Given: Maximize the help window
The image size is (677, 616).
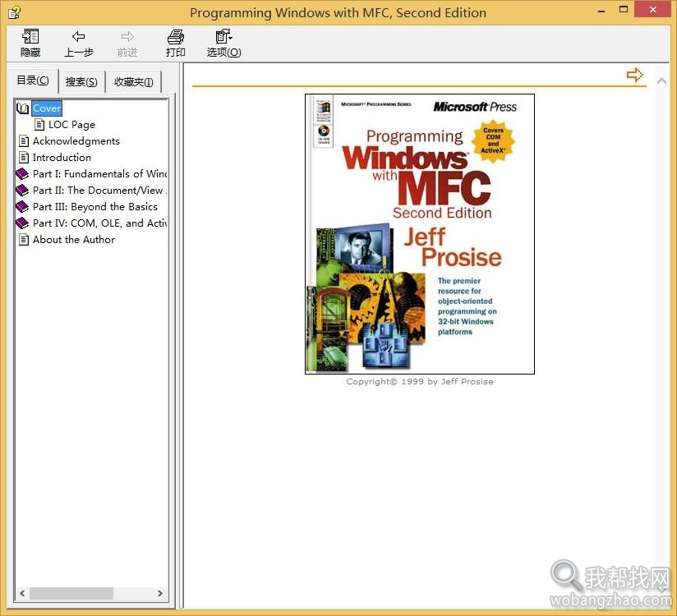Looking at the screenshot, I should click(624, 10).
